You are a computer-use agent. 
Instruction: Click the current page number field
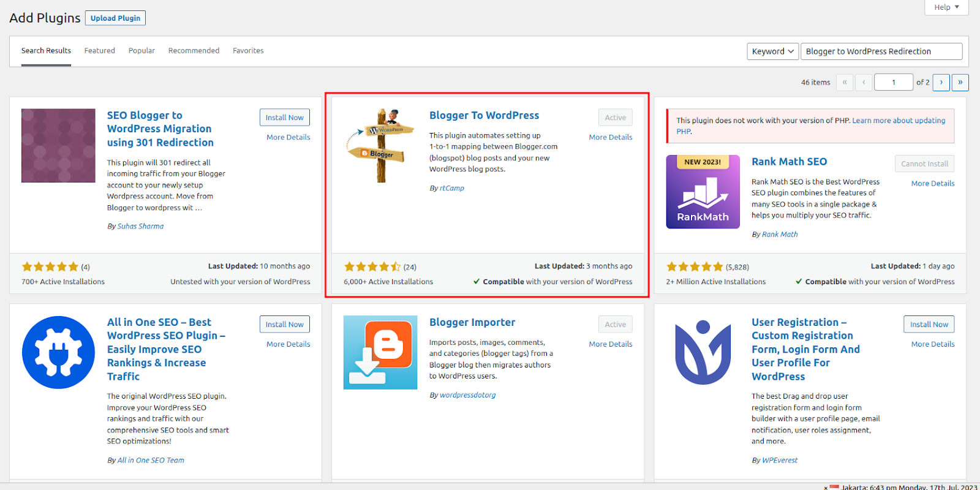point(894,82)
